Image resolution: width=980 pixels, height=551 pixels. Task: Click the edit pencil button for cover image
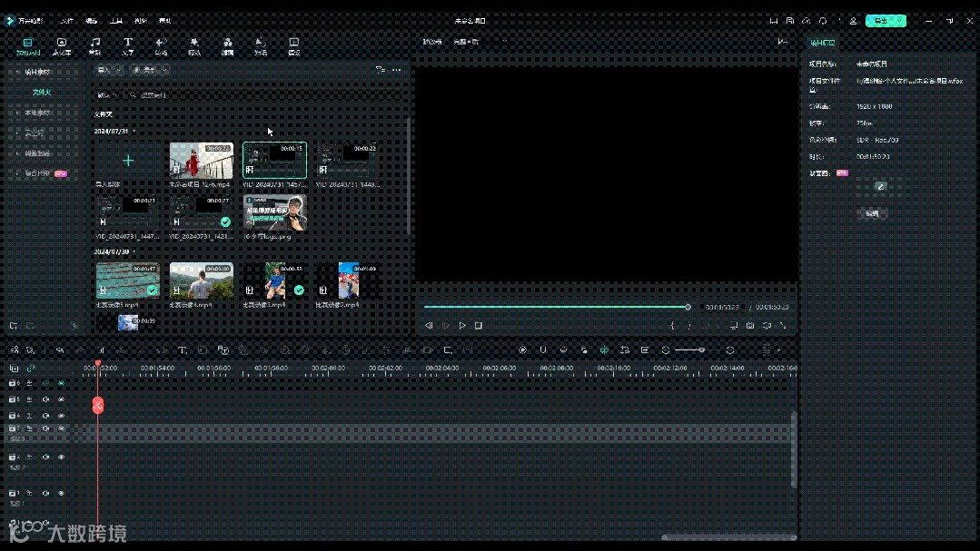point(881,186)
